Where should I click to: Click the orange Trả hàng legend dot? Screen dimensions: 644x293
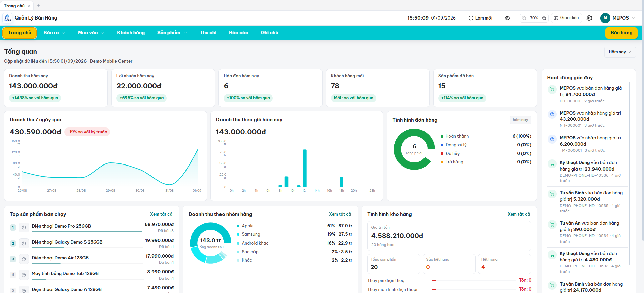(x=442, y=162)
